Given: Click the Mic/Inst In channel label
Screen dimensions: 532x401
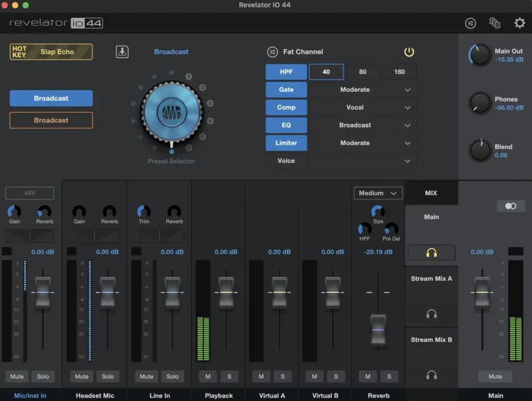Looking at the screenshot, I should click(x=30, y=396).
